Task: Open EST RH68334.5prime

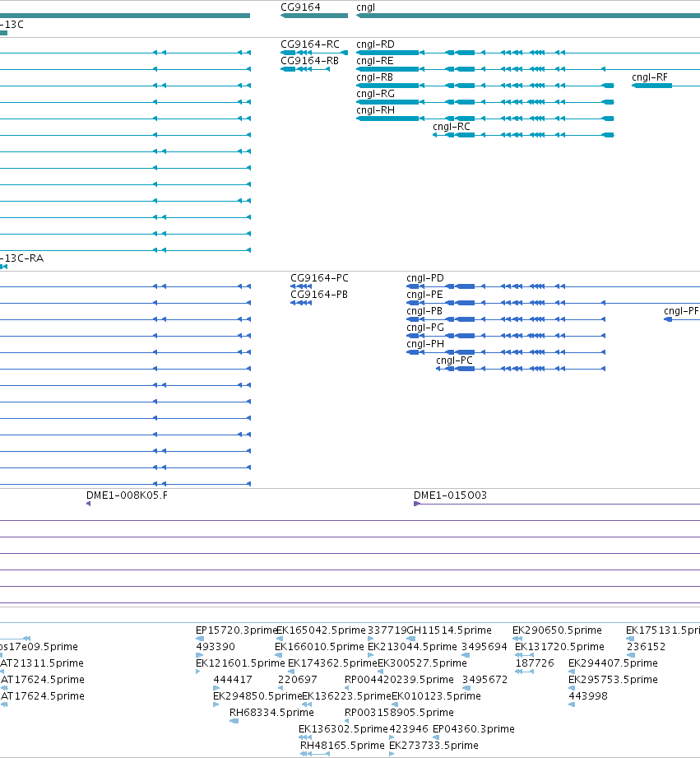Action: 271,712
